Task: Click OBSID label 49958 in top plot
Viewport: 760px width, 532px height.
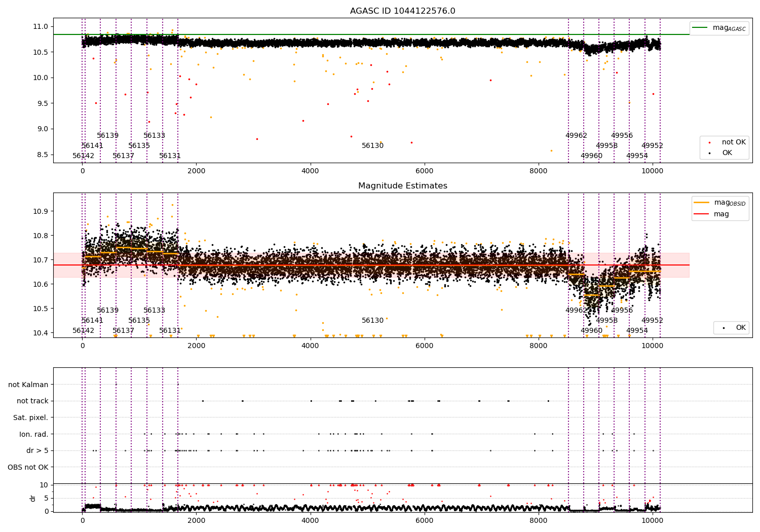Action: point(607,146)
